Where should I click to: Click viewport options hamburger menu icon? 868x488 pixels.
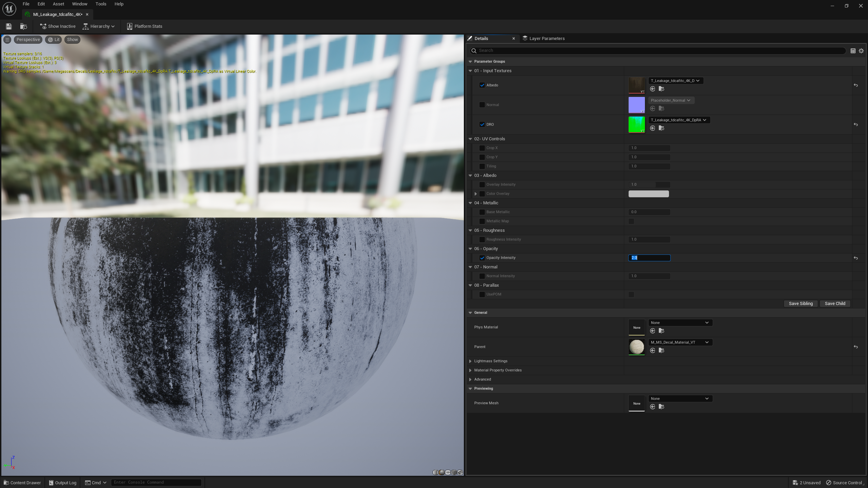(7, 40)
